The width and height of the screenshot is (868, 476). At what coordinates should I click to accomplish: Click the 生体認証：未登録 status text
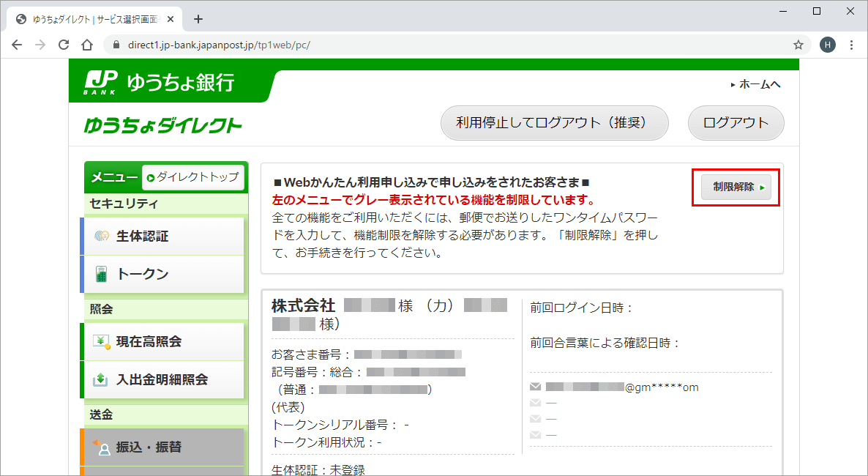pyautogui.click(x=318, y=470)
